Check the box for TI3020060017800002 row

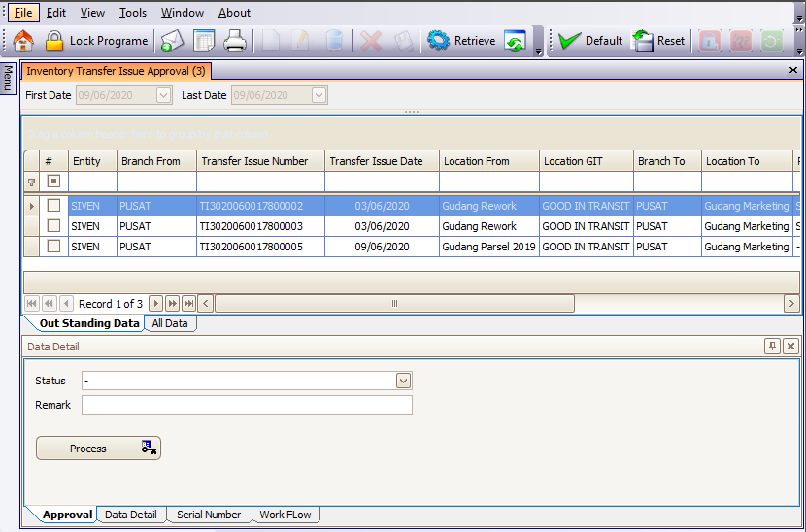pyautogui.click(x=53, y=206)
